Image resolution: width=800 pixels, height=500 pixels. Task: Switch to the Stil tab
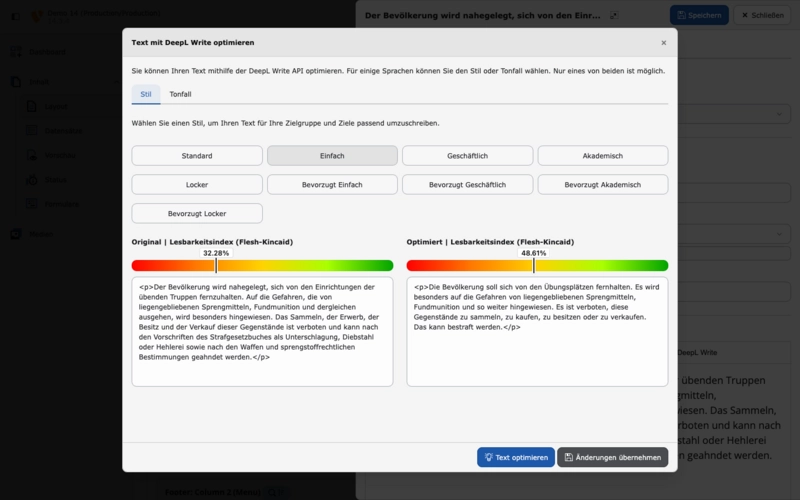[146, 94]
